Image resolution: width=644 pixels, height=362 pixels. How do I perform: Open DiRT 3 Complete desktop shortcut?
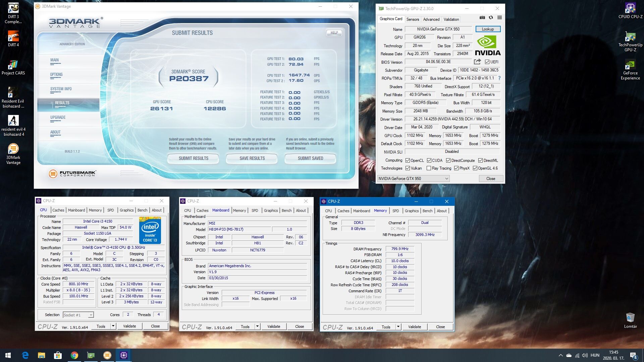13,13
